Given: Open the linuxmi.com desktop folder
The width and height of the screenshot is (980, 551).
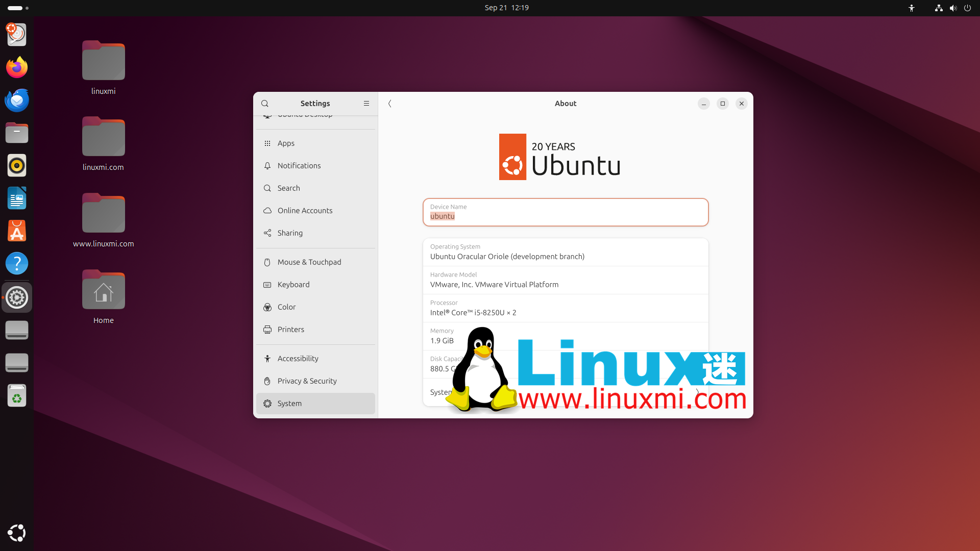Looking at the screenshot, I should click(x=103, y=144).
